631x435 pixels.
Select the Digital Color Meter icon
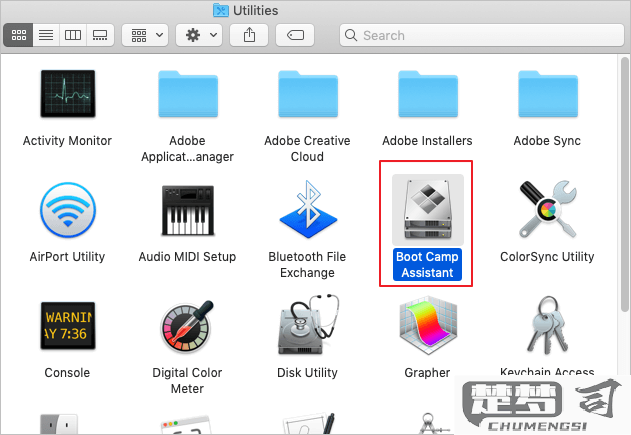[187, 326]
